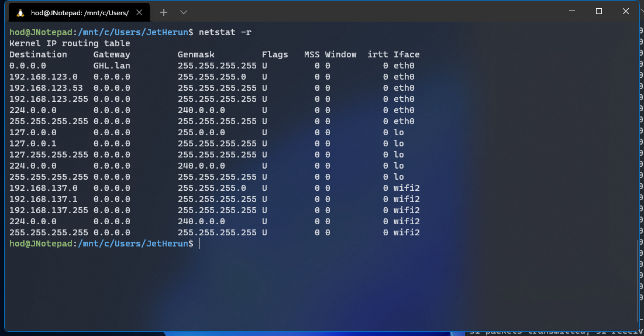Click destination '192.168.123.53'
The image size is (644, 336).
point(46,88)
